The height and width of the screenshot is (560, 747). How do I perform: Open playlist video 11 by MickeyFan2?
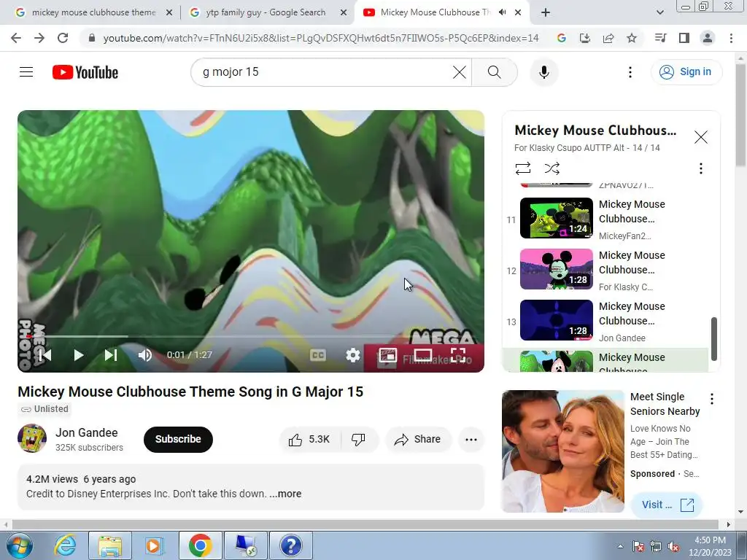[x=605, y=219]
